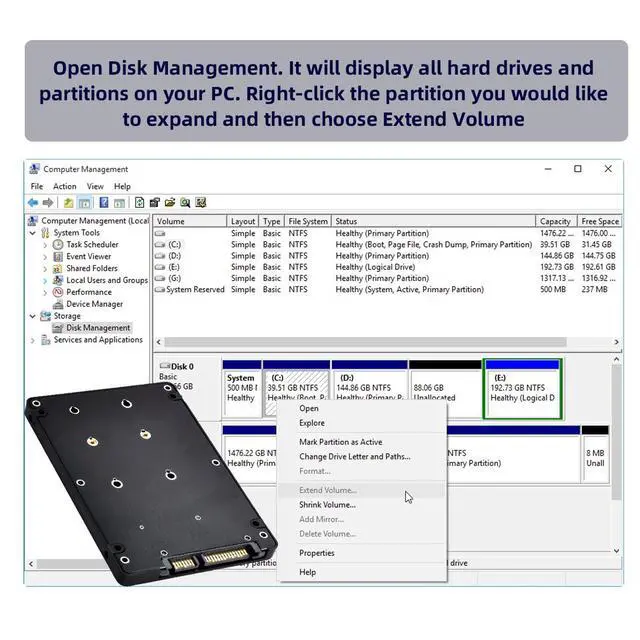The height and width of the screenshot is (640, 640).
Task: Collapse the System Tools tree node
Action: [33, 233]
